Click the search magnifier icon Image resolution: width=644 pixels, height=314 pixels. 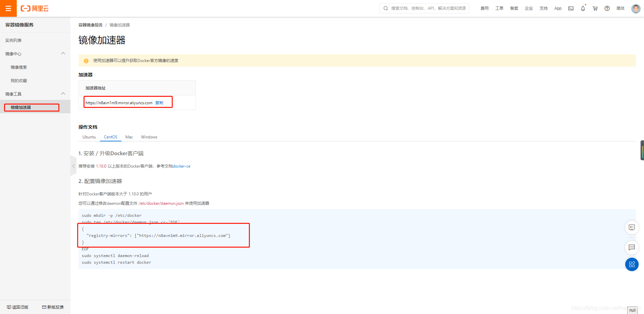tap(386, 8)
